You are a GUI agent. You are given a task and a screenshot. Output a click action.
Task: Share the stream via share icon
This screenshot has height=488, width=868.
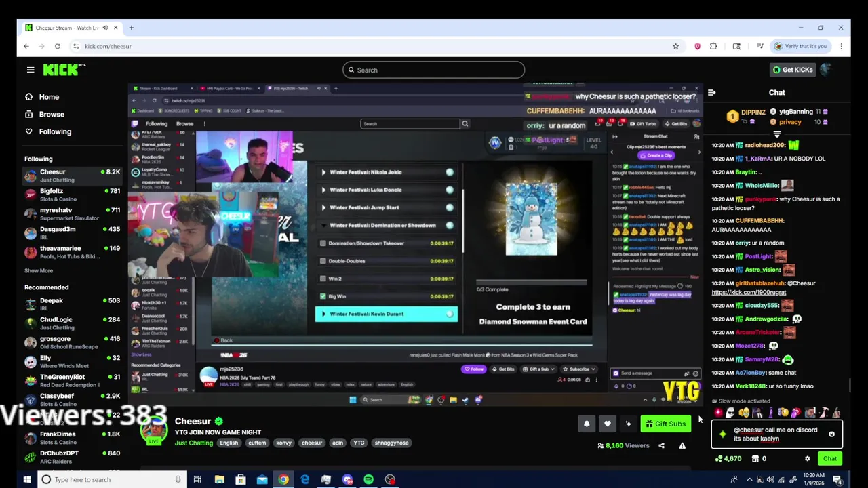pos(662,445)
